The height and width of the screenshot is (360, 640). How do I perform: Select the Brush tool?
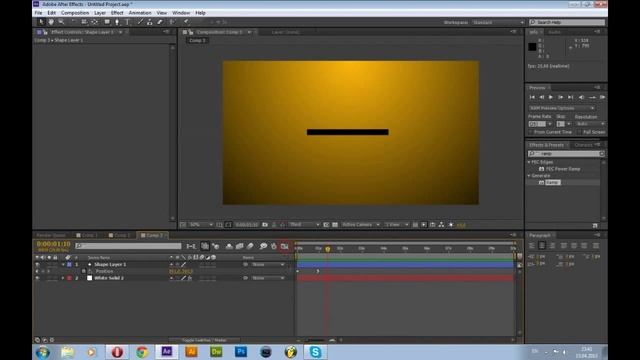pos(140,22)
